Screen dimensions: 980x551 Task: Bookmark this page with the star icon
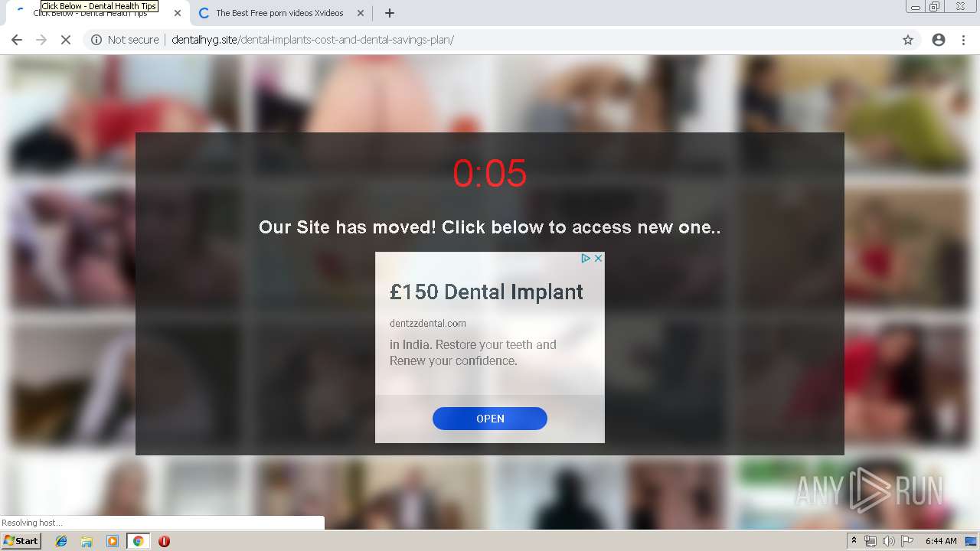pyautogui.click(x=908, y=40)
